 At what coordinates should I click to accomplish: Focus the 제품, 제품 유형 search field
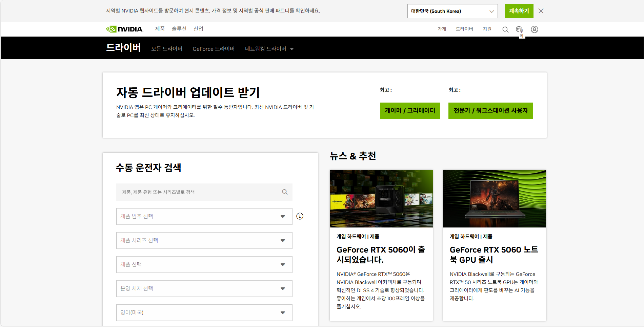204,192
